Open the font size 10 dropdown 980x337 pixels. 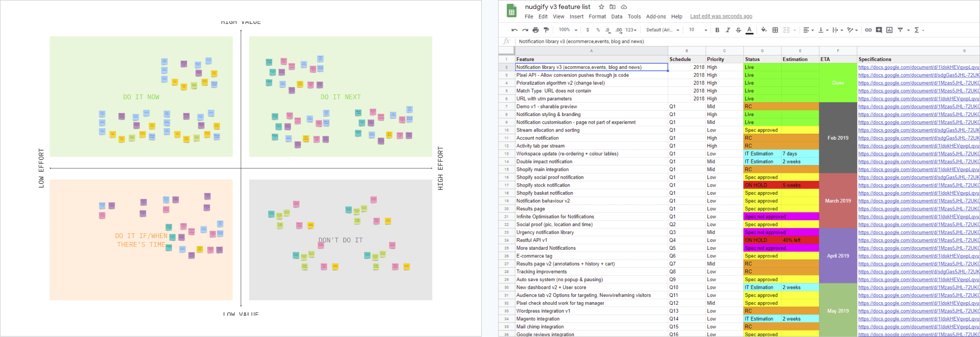tap(698, 30)
